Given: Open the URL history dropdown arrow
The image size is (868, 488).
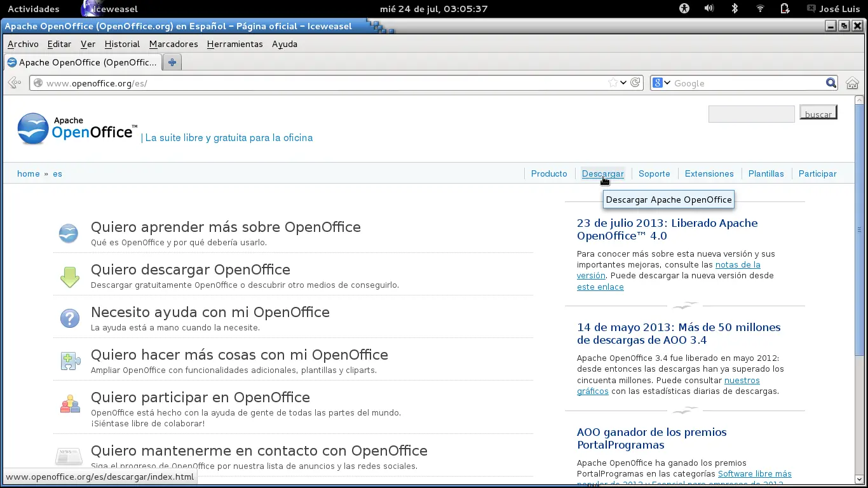Looking at the screenshot, I should click(623, 83).
